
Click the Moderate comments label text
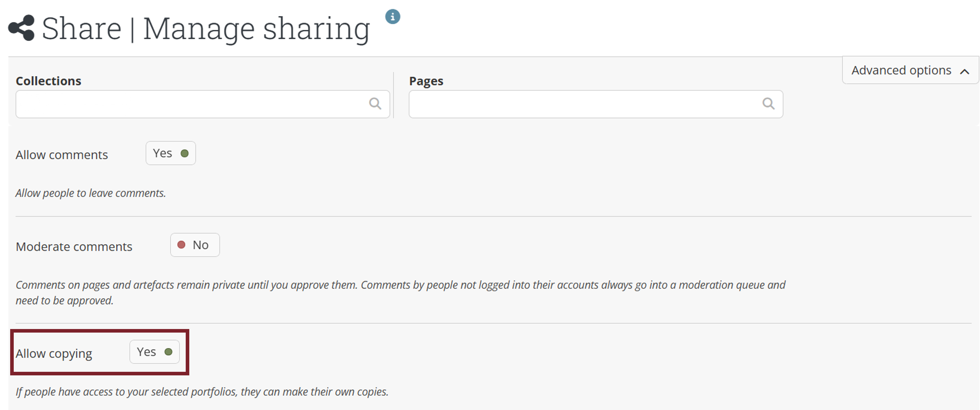click(x=74, y=247)
